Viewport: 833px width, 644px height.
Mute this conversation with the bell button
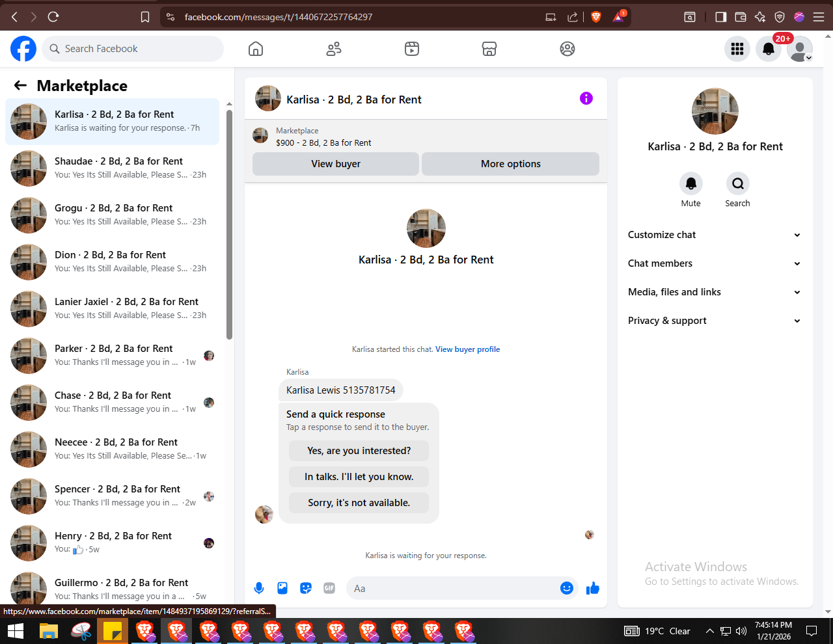click(x=691, y=183)
